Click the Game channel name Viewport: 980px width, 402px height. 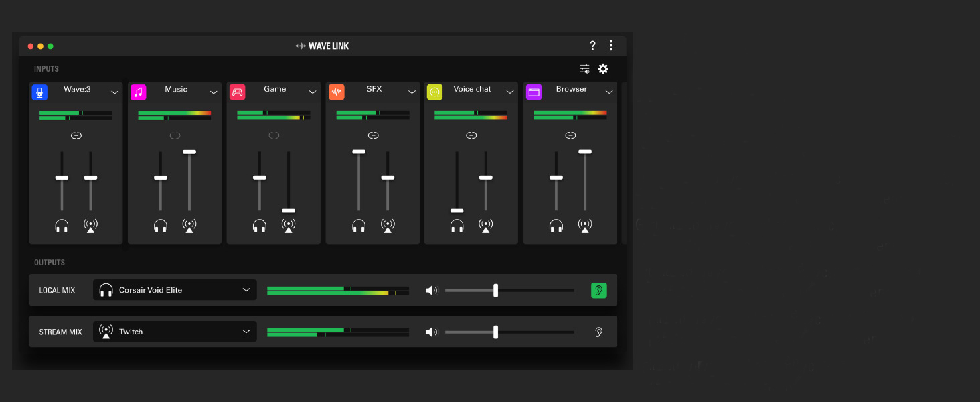[275, 89]
